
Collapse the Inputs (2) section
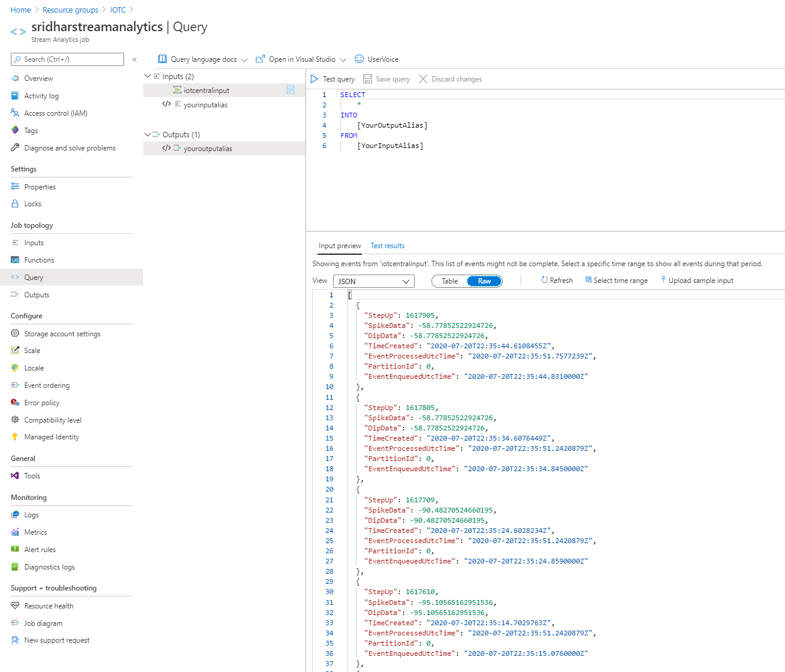(148, 76)
